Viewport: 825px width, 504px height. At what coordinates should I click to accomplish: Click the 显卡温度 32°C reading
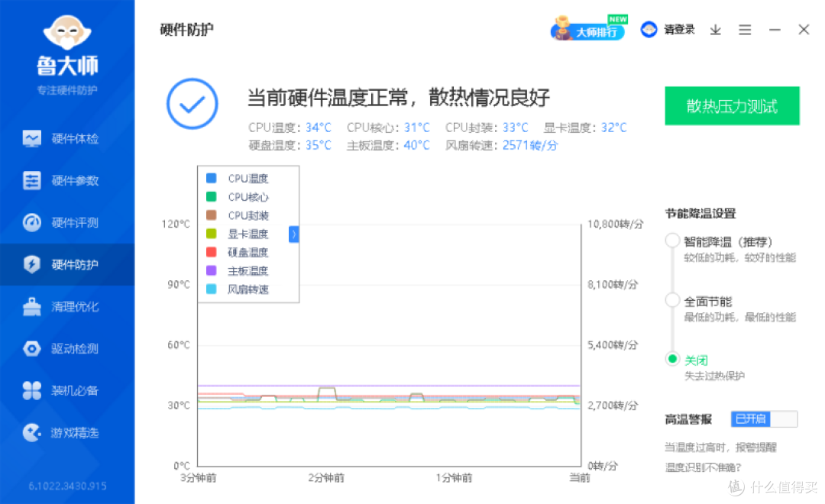(585, 128)
